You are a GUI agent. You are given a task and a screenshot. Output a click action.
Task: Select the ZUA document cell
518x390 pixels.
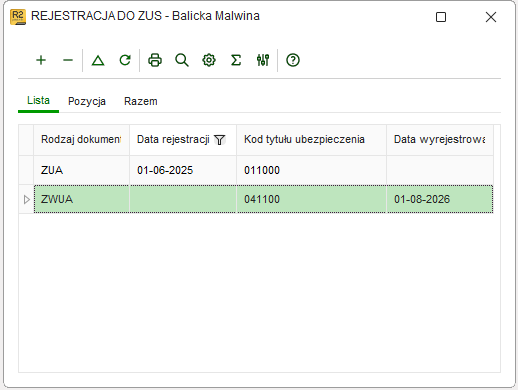[x=81, y=170]
